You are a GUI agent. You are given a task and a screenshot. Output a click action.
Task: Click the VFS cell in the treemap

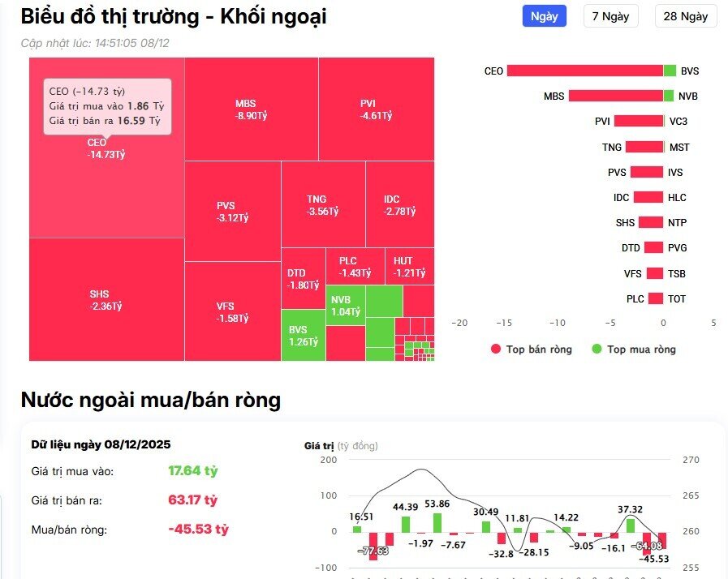(x=233, y=312)
